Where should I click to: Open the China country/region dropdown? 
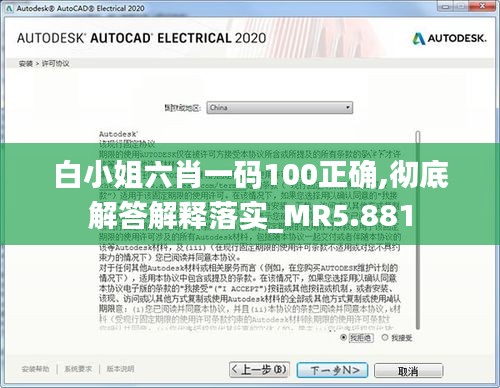(279, 108)
